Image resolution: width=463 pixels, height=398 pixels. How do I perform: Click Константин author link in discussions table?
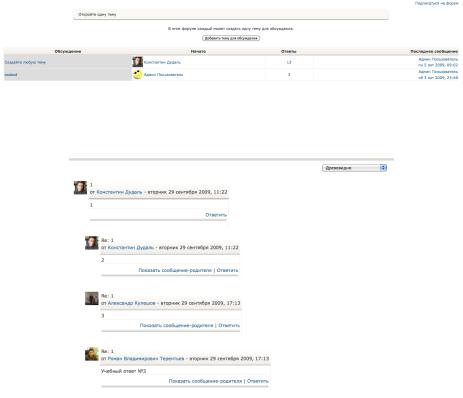click(x=162, y=62)
